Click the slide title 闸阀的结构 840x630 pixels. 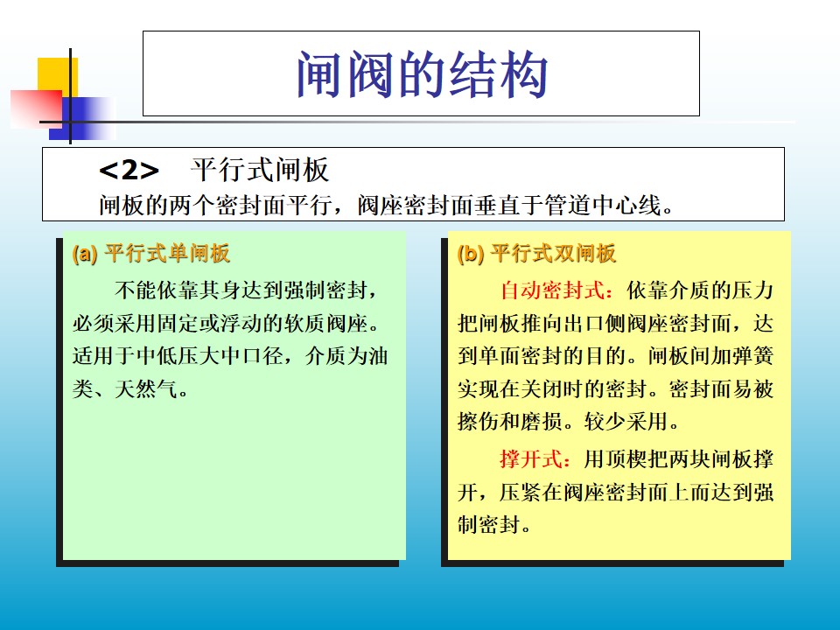[x=421, y=74]
